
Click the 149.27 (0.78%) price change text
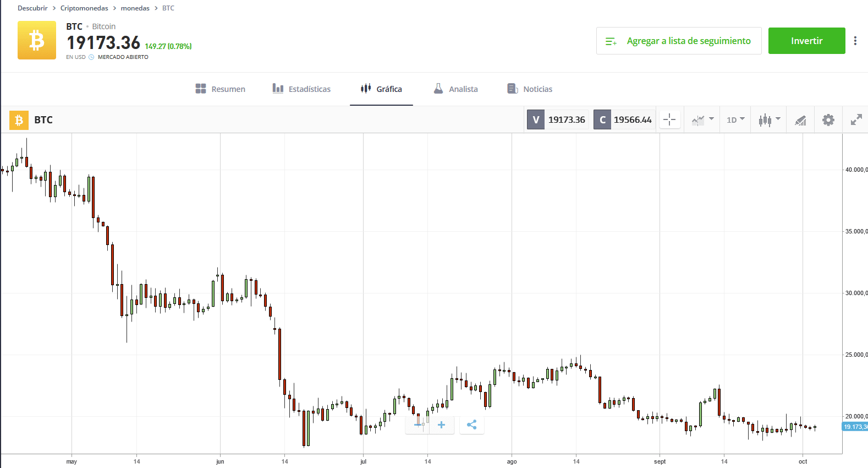click(x=168, y=46)
